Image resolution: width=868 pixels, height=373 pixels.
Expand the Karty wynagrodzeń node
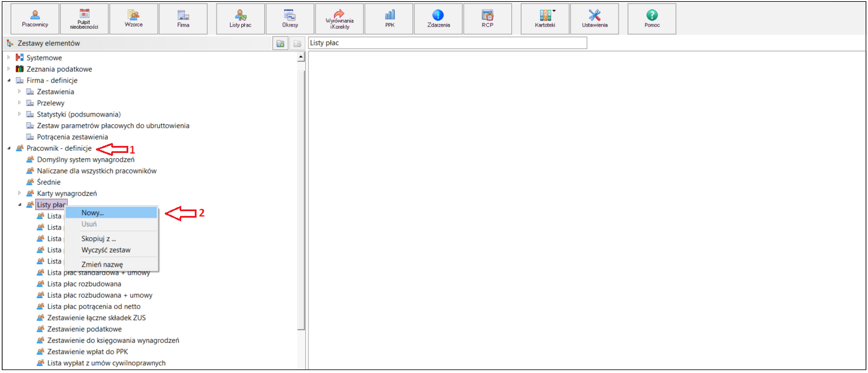pos(19,193)
